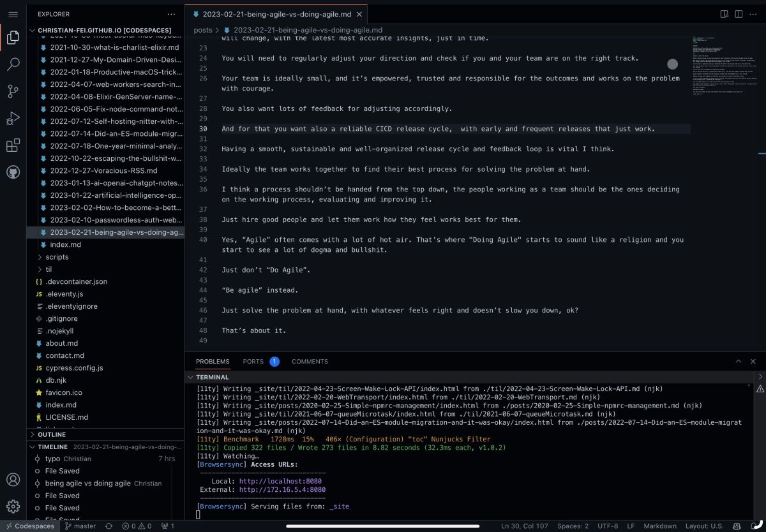This screenshot has height=532, width=766.
Task: Open the Search view in activity bar
Action: point(13,64)
